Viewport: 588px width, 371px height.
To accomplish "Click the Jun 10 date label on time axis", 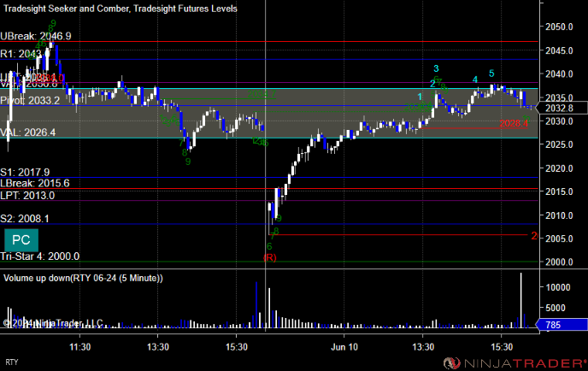I will (344, 347).
